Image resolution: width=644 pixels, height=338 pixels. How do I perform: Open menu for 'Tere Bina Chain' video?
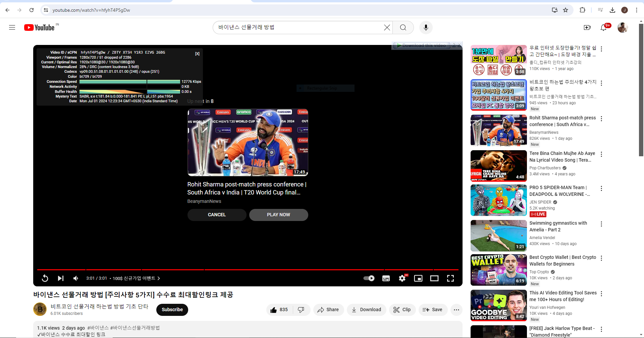click(x=601, y=154)
